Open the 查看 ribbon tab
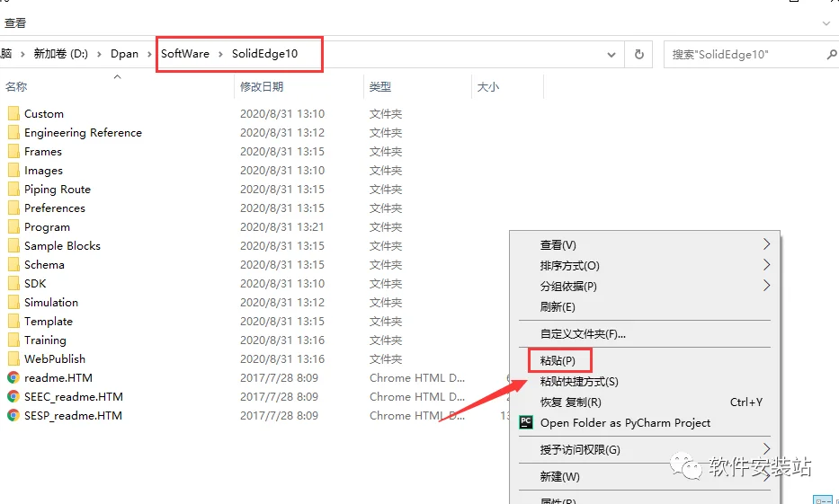Viewport: 839px width, 504px height. point(15,23)
